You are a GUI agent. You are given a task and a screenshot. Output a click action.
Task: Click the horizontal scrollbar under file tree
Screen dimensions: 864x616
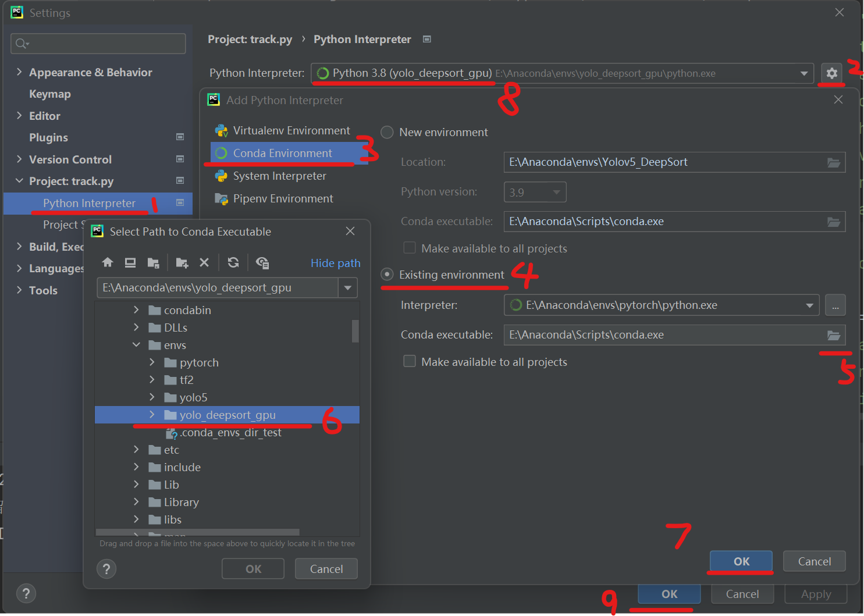coord(198,532)
